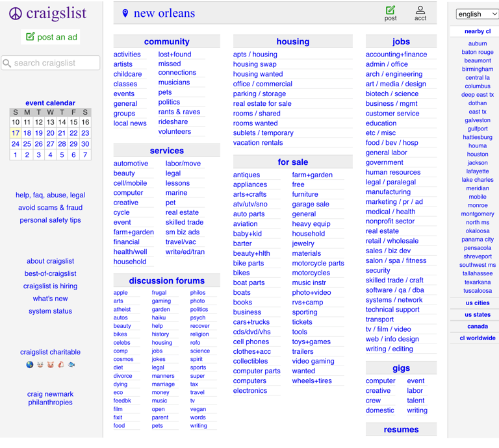Open the baton rouge nearby site
Viewport: 499px width, 448px height.
coord(478,52)
